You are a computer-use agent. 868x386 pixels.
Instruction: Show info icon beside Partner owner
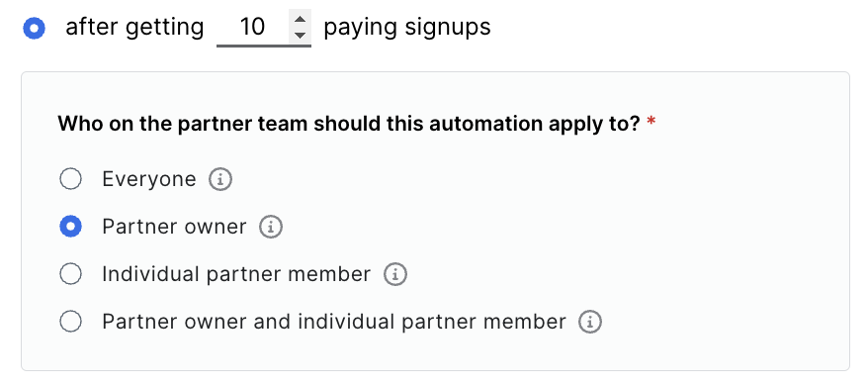pos(271,227)
